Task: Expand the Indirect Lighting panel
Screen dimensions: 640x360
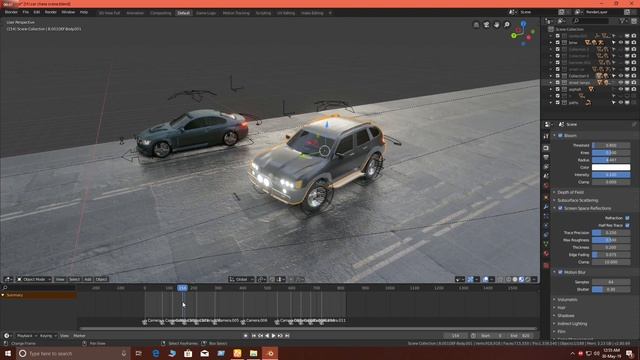Action: point(572,324)
